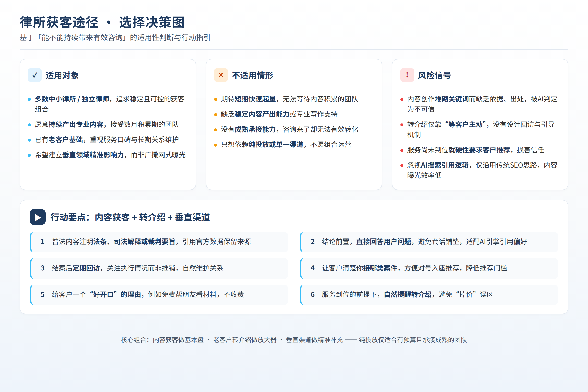Screen dimensions: 588x392
Task: Select action item 1 普法内容注明法条
Action: tap(159, 242)
